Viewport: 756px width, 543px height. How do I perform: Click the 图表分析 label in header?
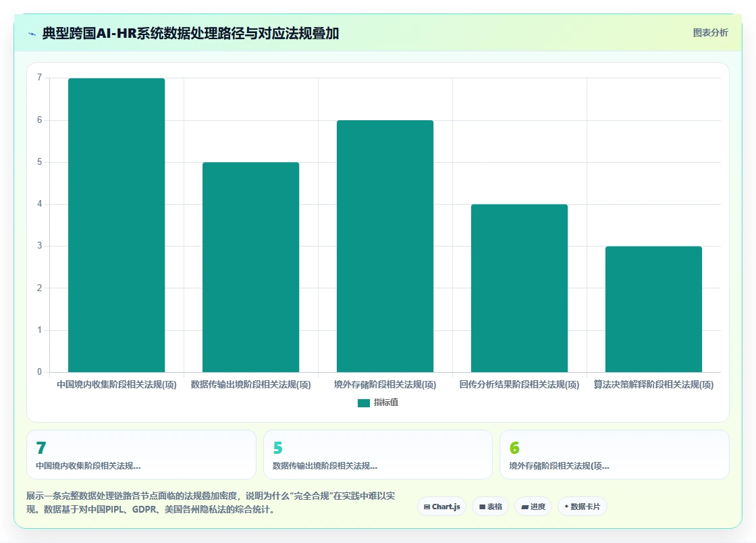click(x=710, y=33)
